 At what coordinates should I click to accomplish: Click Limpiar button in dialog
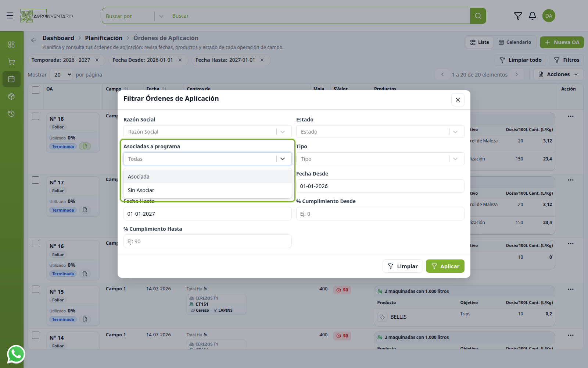(403, 266)
